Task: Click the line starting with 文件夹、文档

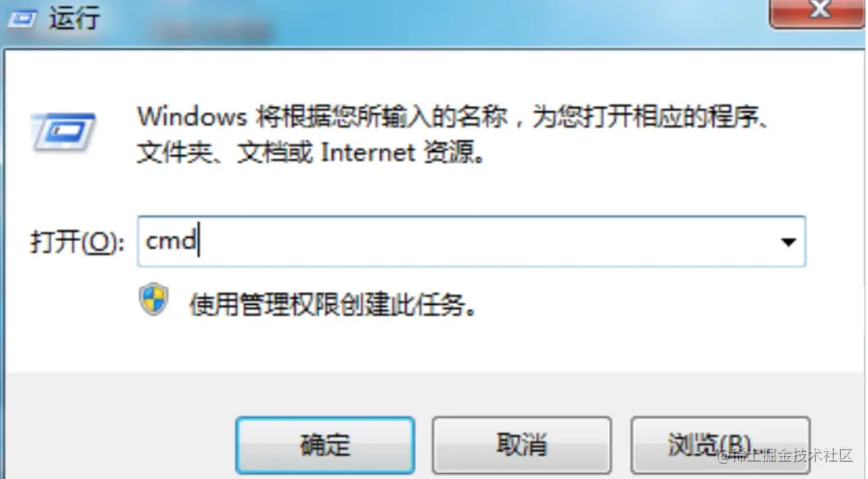Action: point(311,152)
